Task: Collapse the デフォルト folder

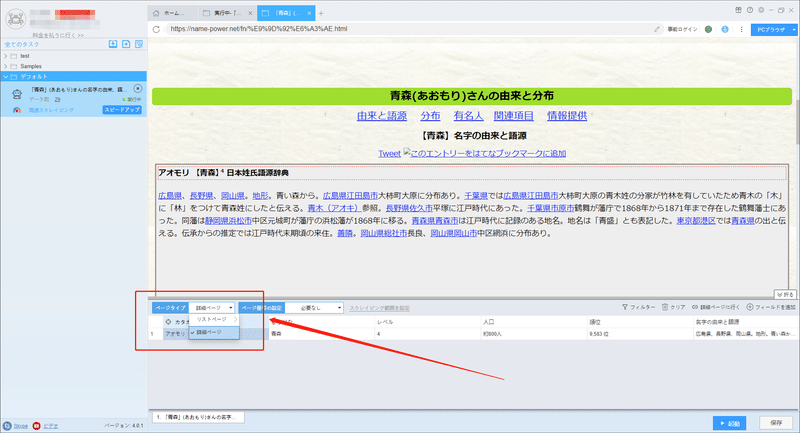Action: click(x=6, y=77)
